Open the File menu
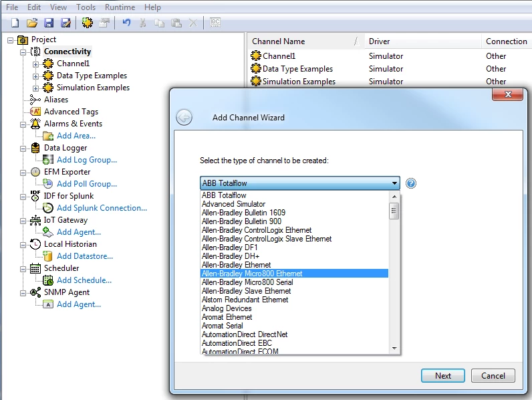The image size is (532, 400). 12,7
